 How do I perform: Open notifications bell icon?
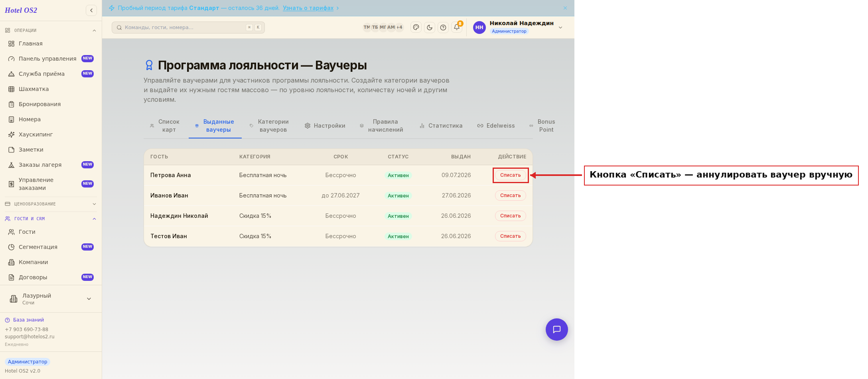(457, 27)
